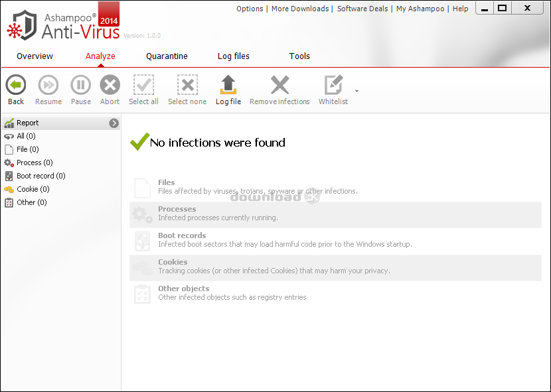Screen dimensions: 551x392
Task: Maximize the Anti-Virus window
Action: (503, 9)
